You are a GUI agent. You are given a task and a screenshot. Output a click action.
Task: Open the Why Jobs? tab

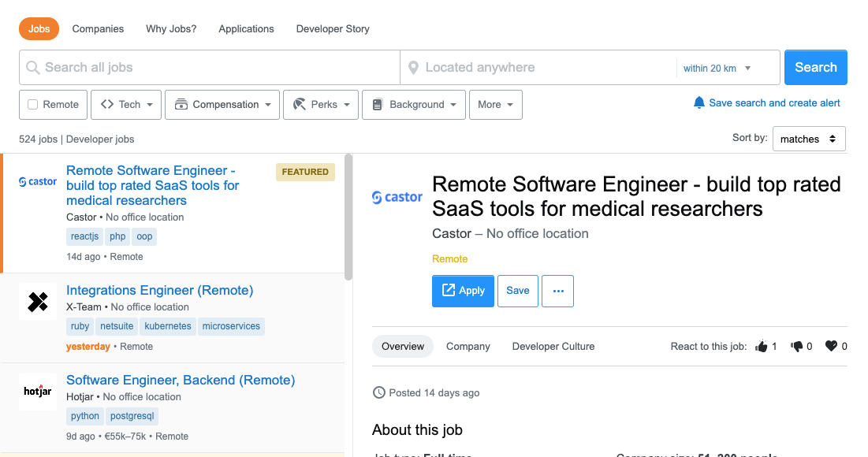(171, 29)
